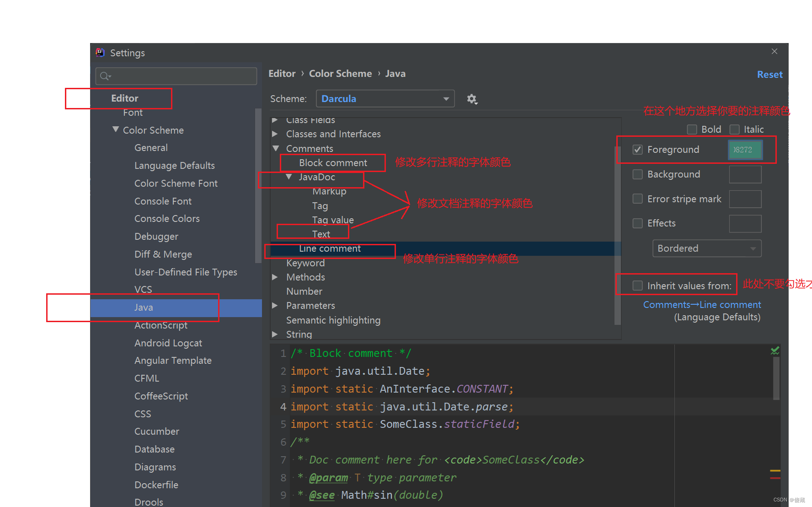
Task: Expand the String node
Action: [x=275, y=334]
